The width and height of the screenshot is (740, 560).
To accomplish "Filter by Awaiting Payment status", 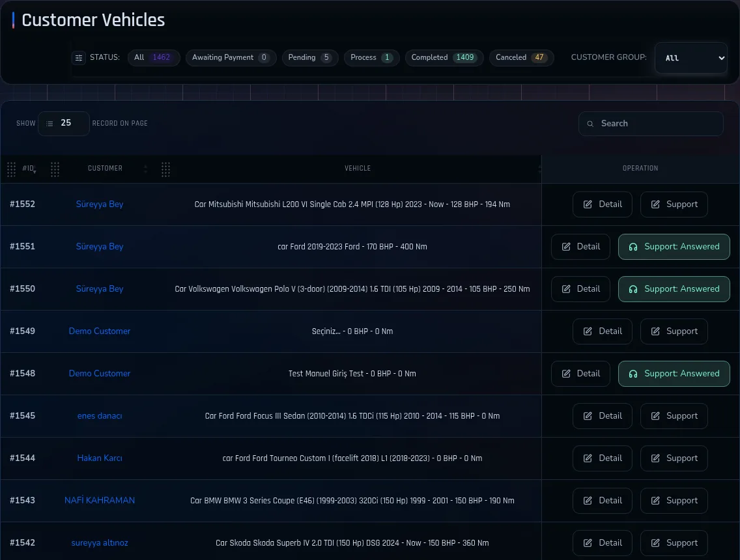I will [231, 57].
